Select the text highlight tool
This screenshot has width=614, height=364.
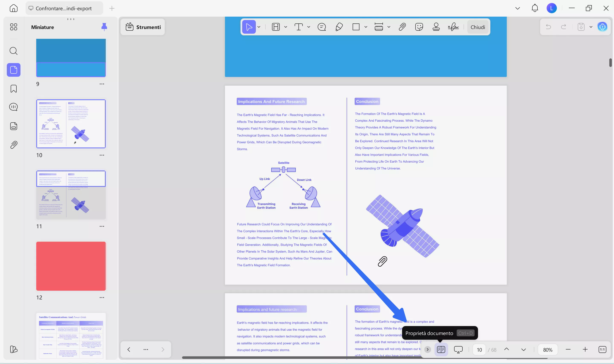276,27
